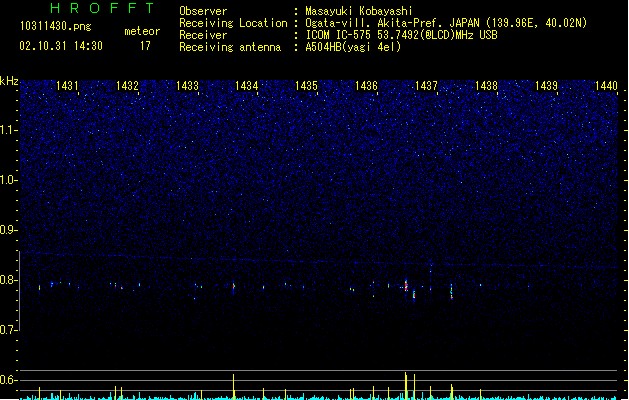Viewport: 629px width, 400px height.
Task: Click the meteor label
Action: [142, 31]
